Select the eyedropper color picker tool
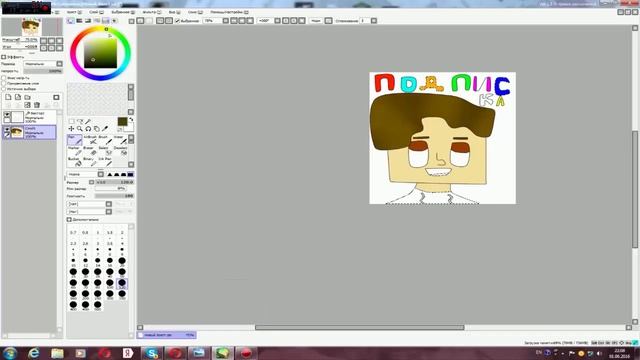Image resolution: width=640 pixels, height=360 pixels. point(105,129)
